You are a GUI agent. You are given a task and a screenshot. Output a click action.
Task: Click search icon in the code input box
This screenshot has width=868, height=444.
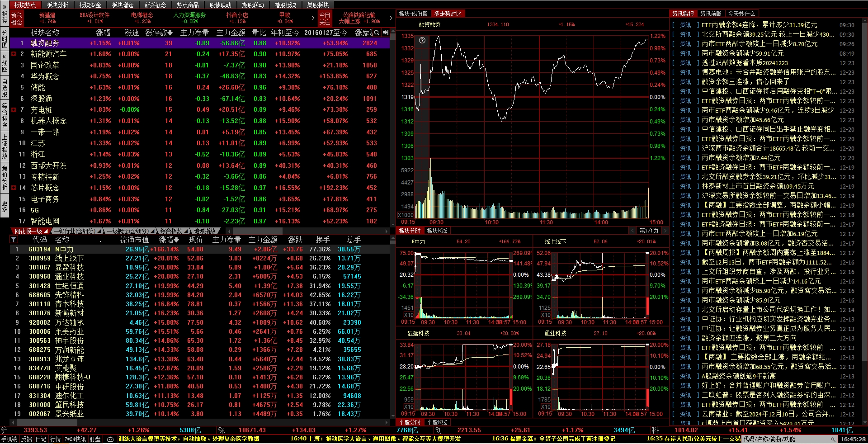tap(833, 439)
